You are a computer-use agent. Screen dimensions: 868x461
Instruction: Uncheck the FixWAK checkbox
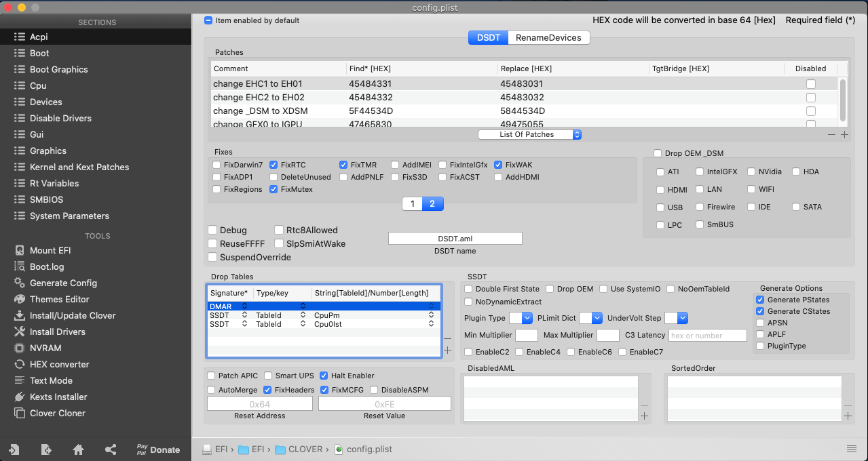(499, 165)
